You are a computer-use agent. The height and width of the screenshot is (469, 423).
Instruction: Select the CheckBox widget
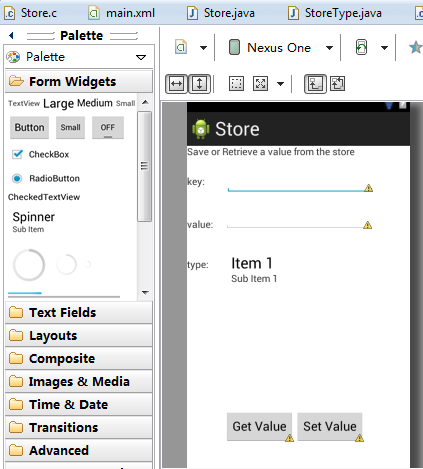point(40,154)
